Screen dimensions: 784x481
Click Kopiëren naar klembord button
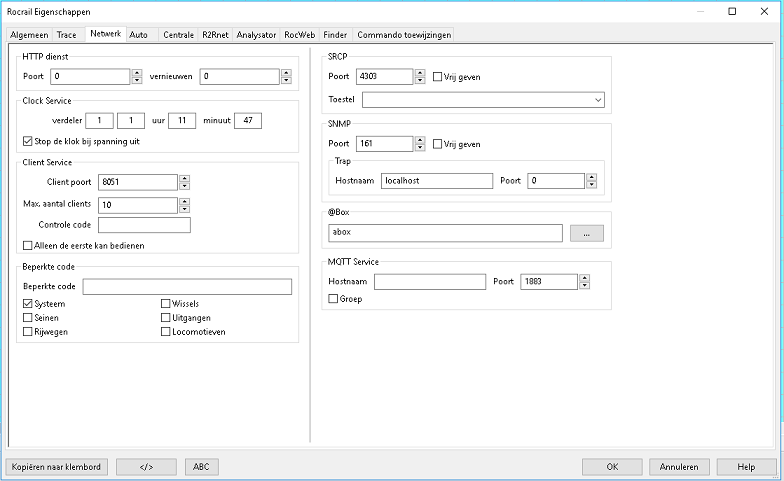(x=57, y=466)
